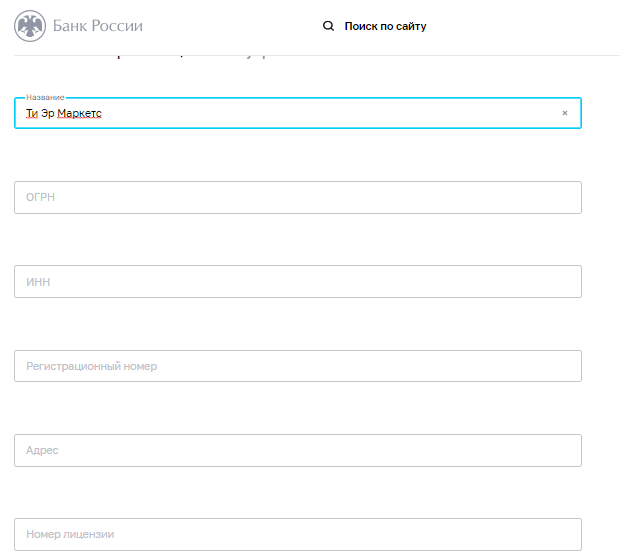
Task: Click the magnifying glass search icon
Action: coord(328,26)
